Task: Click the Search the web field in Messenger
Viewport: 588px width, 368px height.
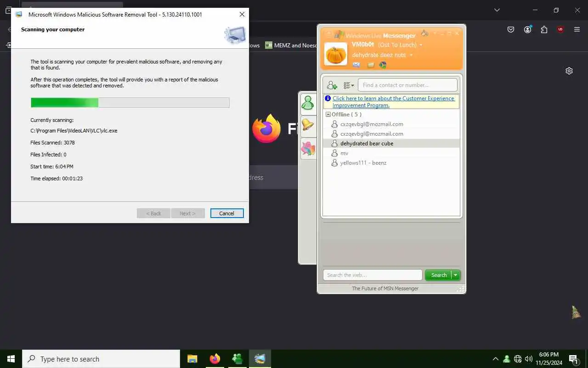Action: pyautogui.click(x=373, y=275)
